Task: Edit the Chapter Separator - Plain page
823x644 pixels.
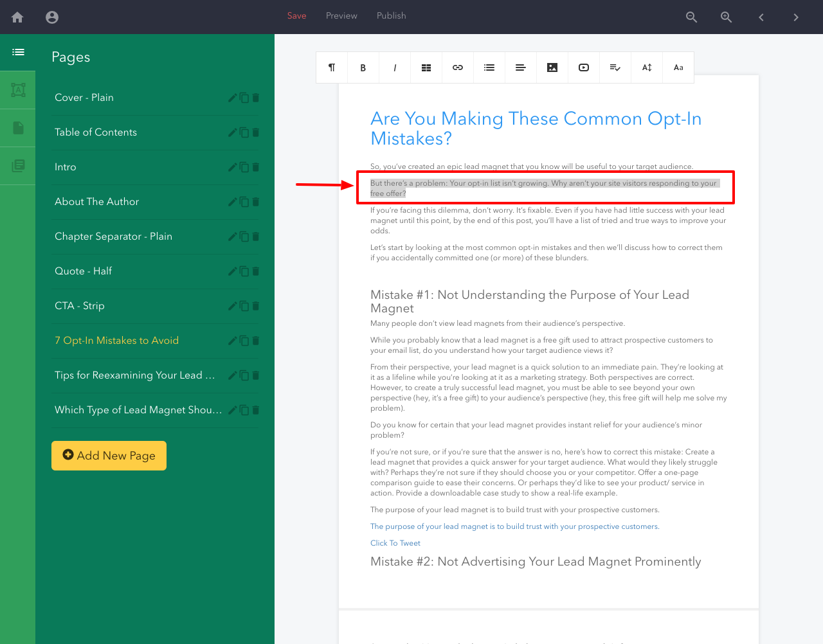Action: (x=233, y=237)
